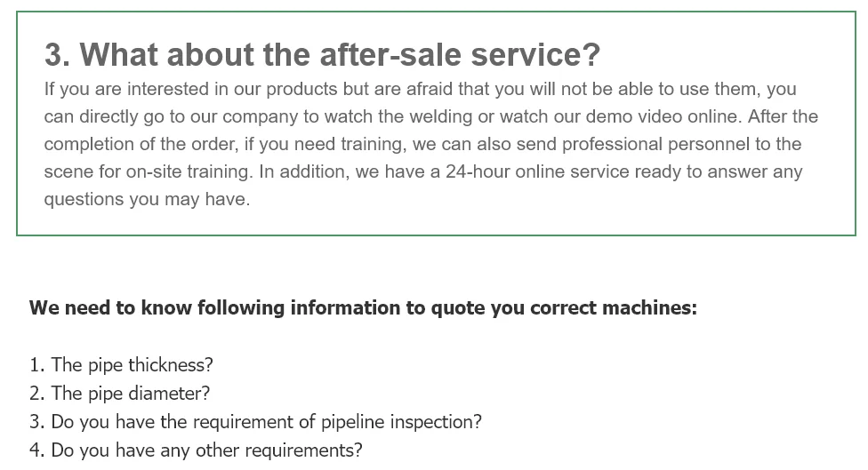This screenshot has width=868, height=470.
Task: Click list item "The pipe diameter?"
Action: pyautogui.click(x=130, y=394)
